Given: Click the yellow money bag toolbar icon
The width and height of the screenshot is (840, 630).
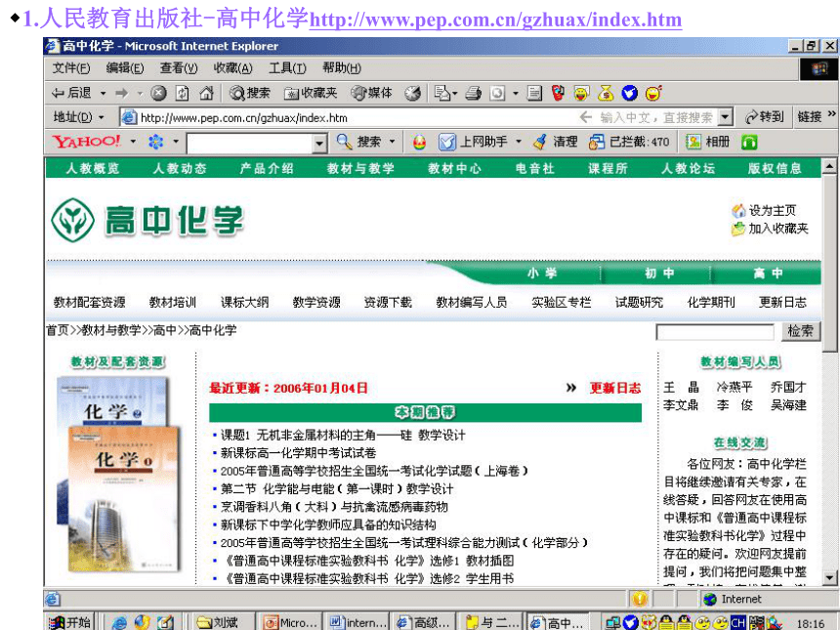Looking at the screenshot, I should coord(606,93).
